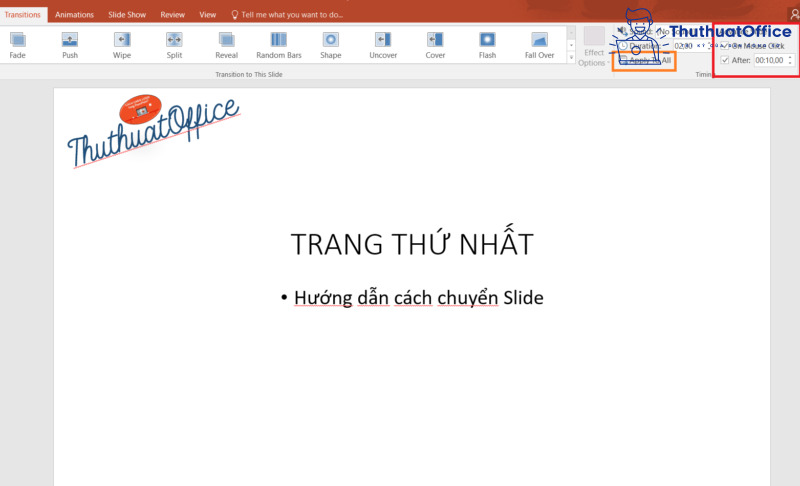Open the Transitions tab
This screenshot has height=486, width=800.
22,15
